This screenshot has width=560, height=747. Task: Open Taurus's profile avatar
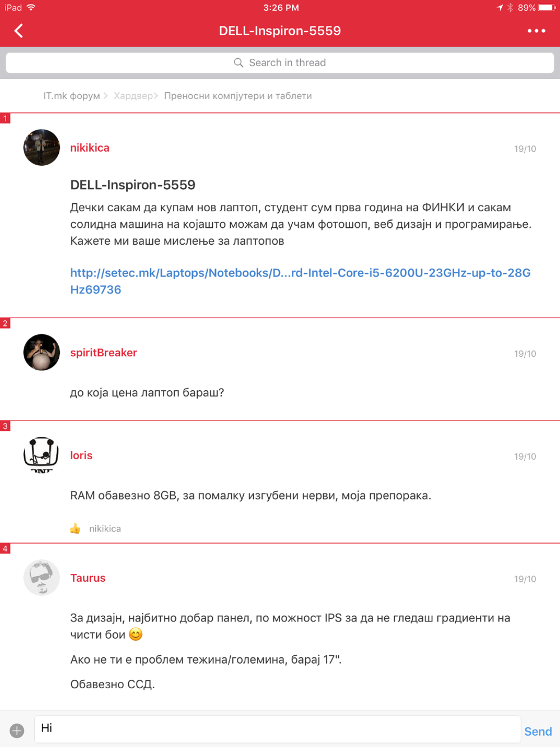click(41, 577)
